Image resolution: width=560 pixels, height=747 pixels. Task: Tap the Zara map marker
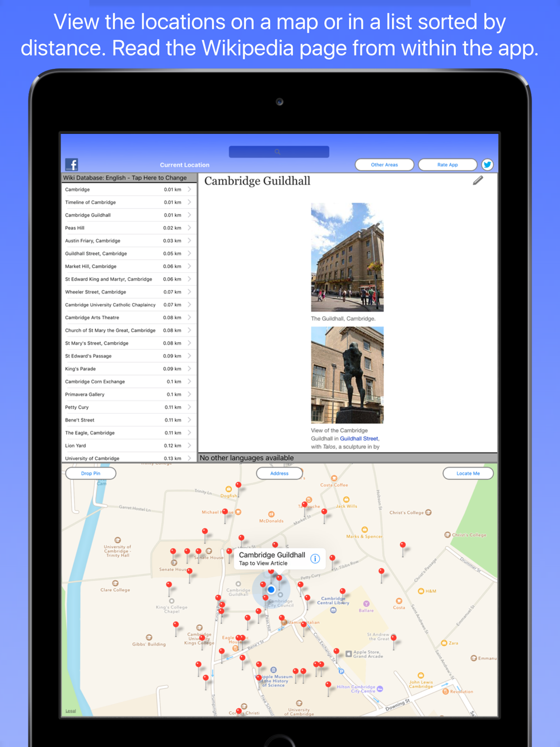pos(444,643)
